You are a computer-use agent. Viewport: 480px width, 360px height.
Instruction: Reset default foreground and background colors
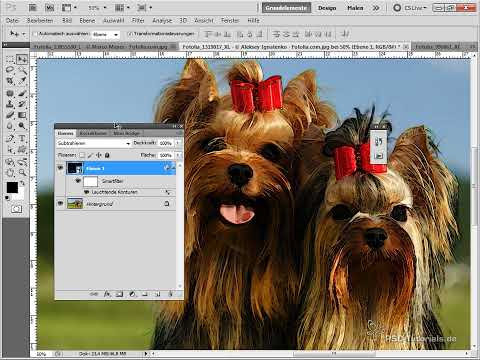pyautogui.click(x=7, y=198)
